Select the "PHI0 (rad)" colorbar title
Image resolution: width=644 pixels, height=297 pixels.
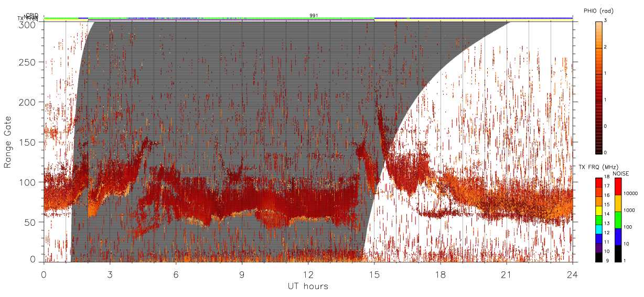click(x=598, y=11)
